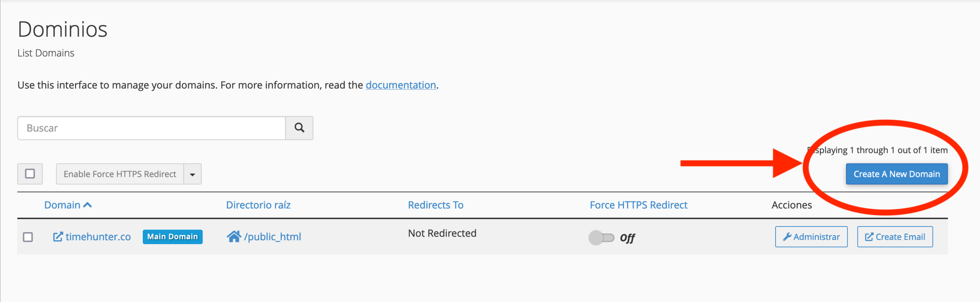This screenshot has width=980, height=302.
Task: Click Enable Force HTTPS Redirect button
Action: [120, 174]
